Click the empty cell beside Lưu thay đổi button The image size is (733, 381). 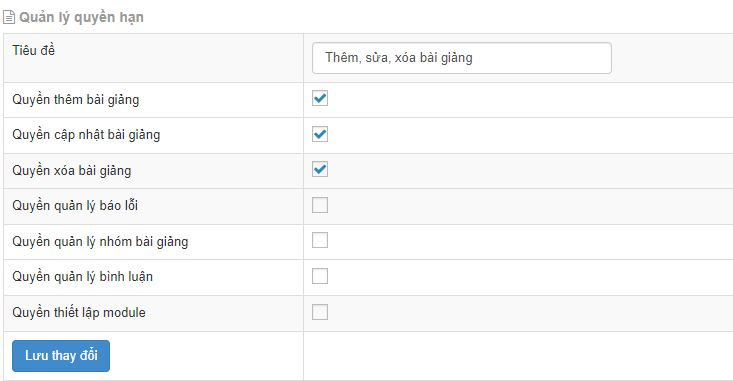click(x=518, y=356)
